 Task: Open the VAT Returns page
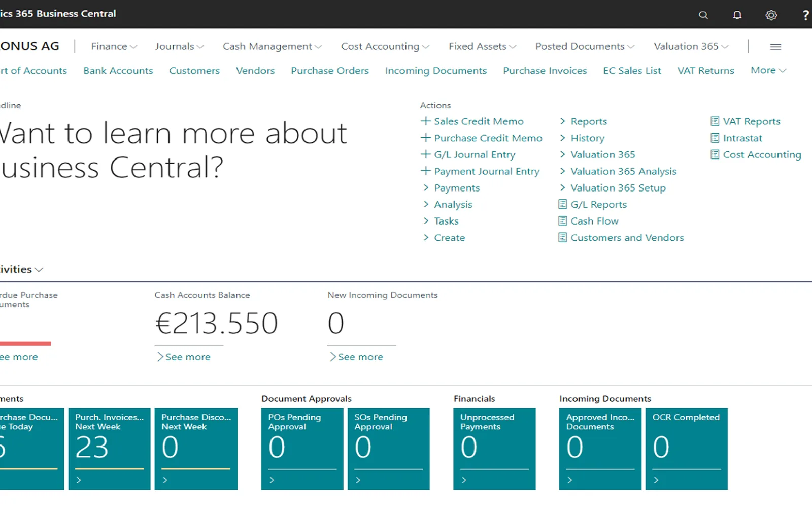pyautogui.click(x=706, y=71)
